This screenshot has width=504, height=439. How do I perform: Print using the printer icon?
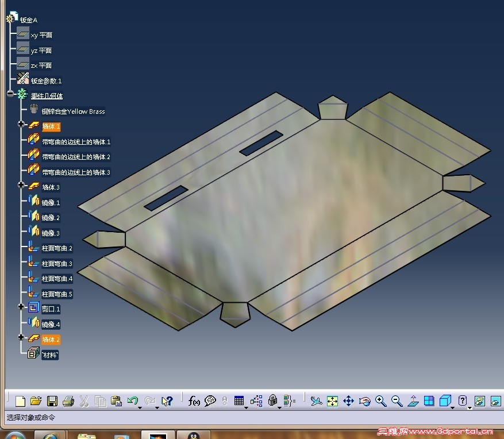[68, 401]
